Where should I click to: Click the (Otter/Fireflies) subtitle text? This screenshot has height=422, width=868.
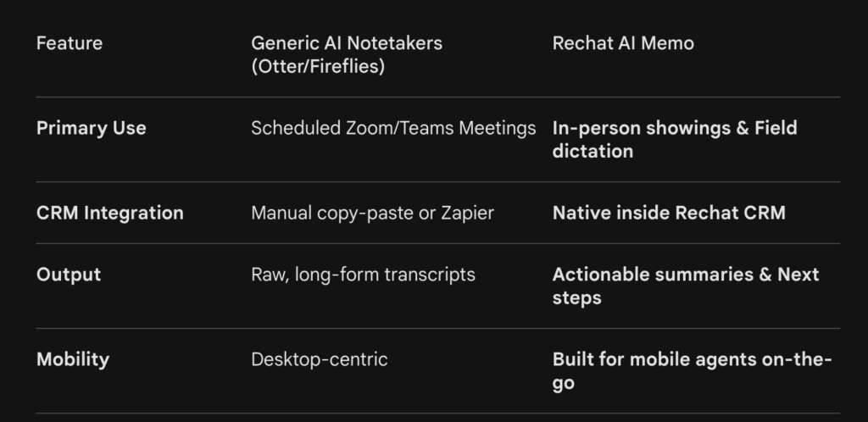click(x=317, y=66)
